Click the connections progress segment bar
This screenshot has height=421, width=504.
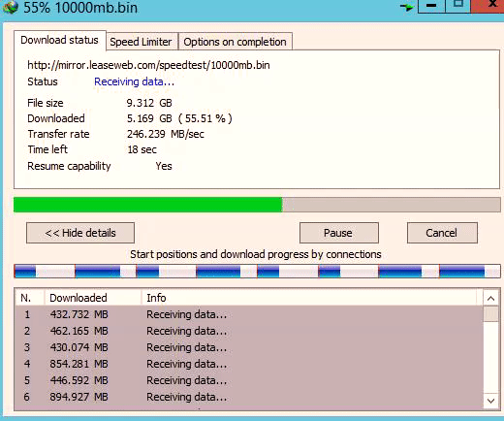tap(257, 271)
